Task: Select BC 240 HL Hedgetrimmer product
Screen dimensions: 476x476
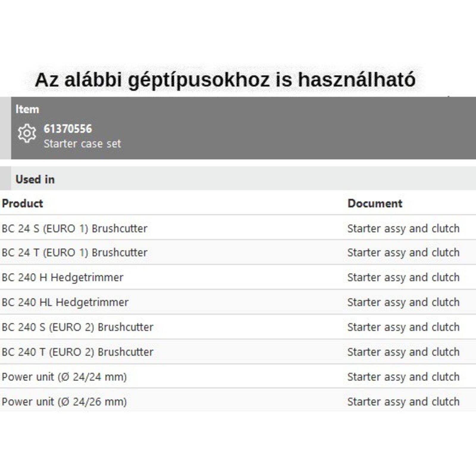Action: tap(65, 302)
